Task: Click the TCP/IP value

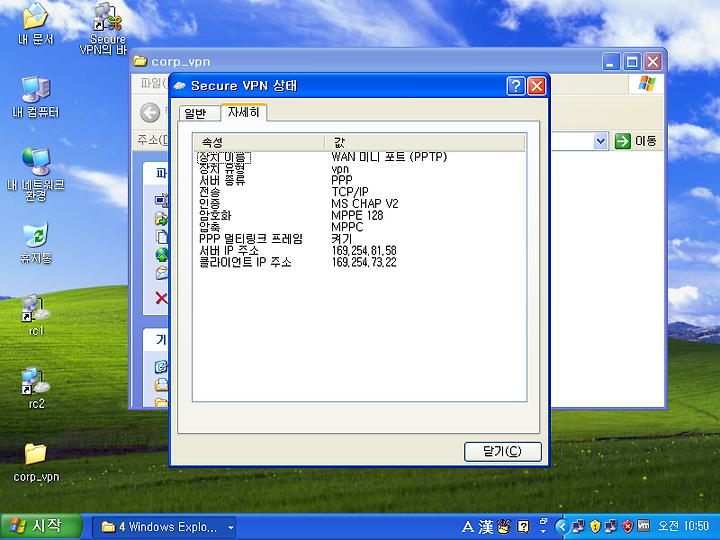Action: 350,192
